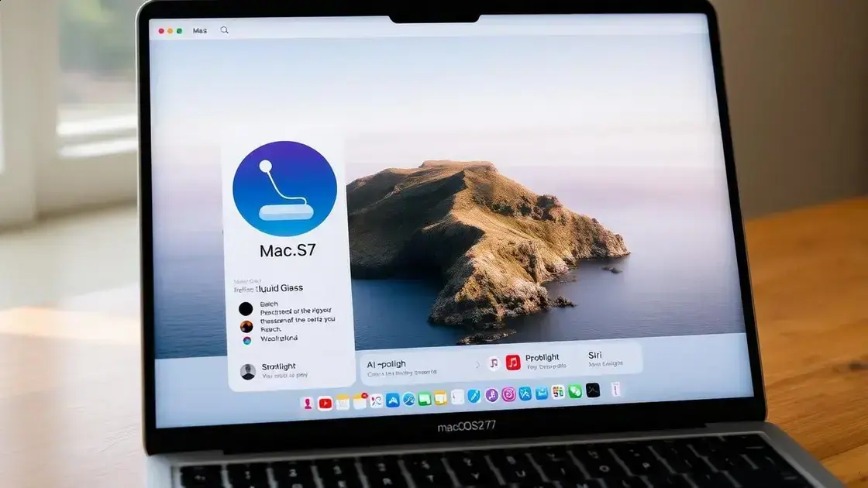
Task: Select the 'Storllight' row label
Action: 278,366
